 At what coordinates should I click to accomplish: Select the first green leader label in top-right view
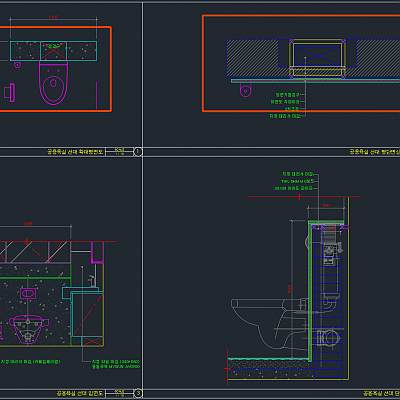click(x=287, y=95)
